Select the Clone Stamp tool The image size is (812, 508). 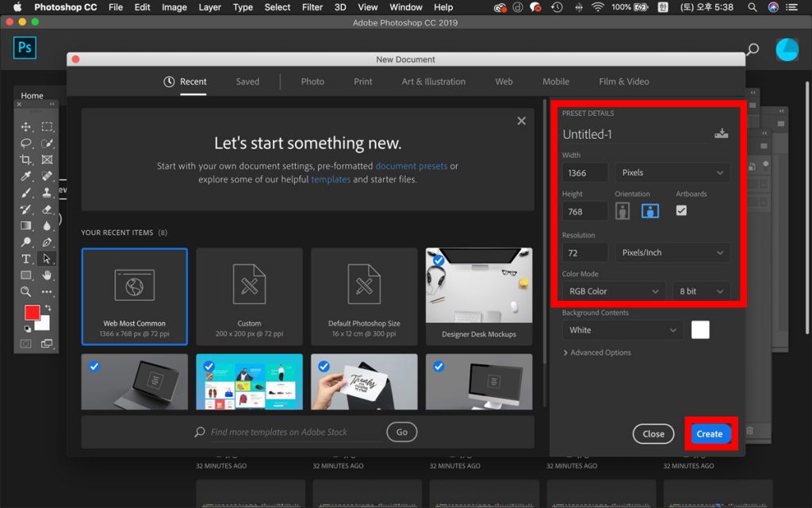pyautogui.click(x=47, y=193)
